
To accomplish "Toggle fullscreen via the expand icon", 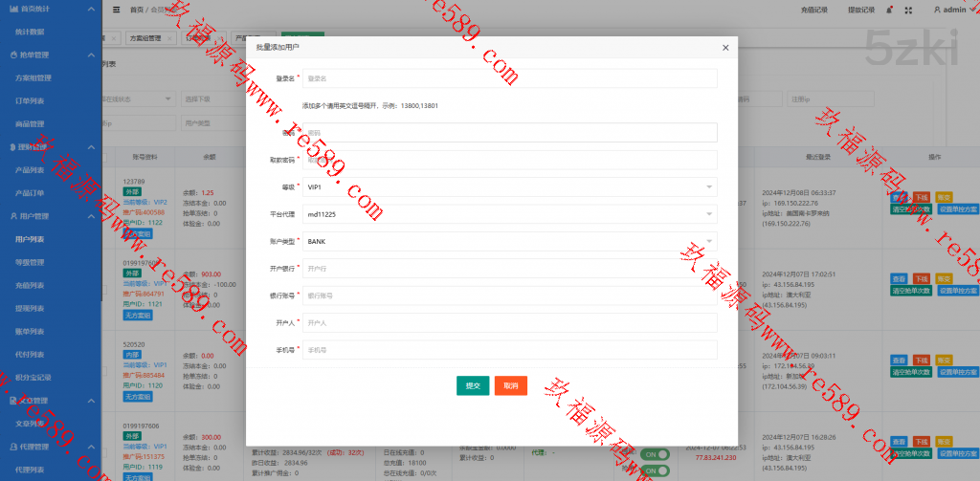I will click(908, 10).
